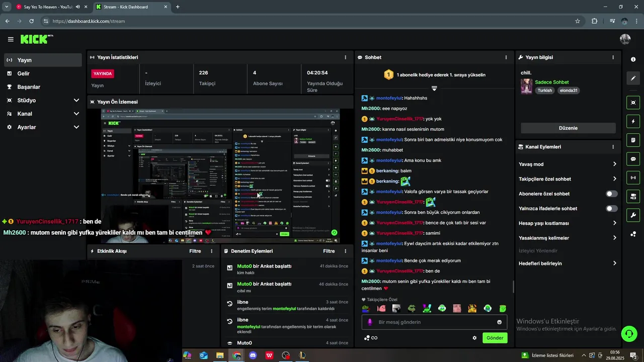Viewport: 644px width, 362px height.
Task: Click the purple microphone icon in the message box
Action: coord(370,322)
